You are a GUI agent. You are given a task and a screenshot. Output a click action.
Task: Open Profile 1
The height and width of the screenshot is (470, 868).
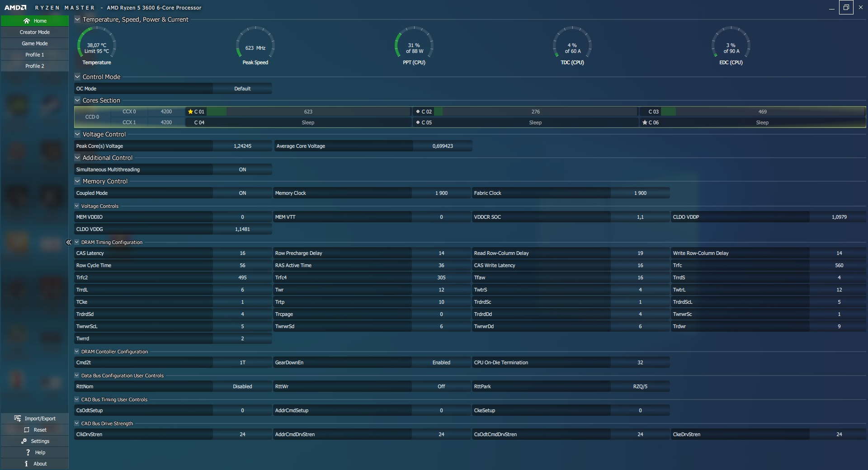[35, 55]
